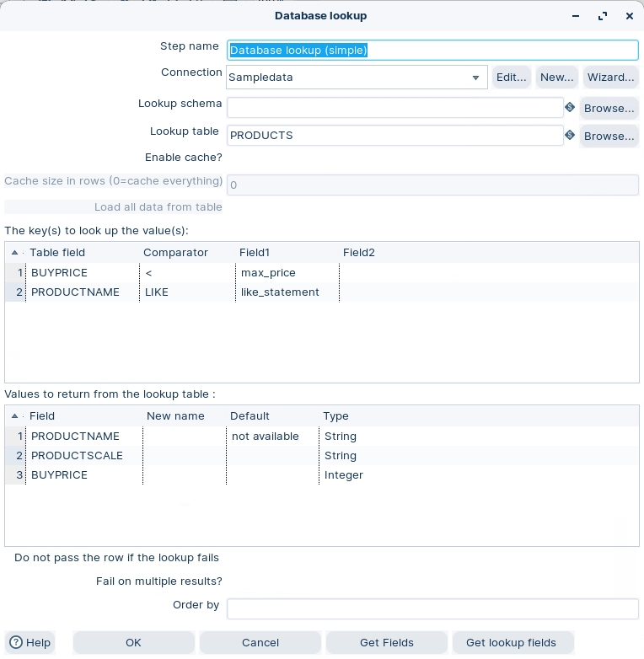Screen dimensions: 644x659
Task: Browse for the lookup table
Action: point(609,136)
